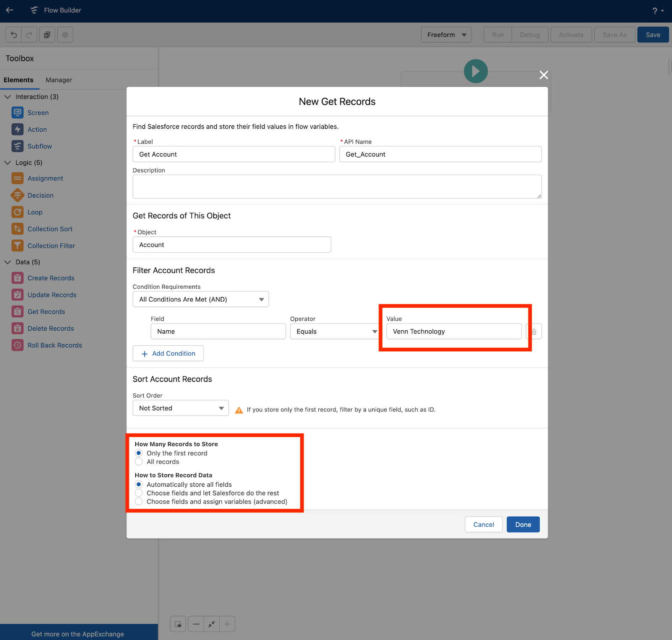This screenshot has height=640, width=672.
Task: Click the undo icon in the toolbar
Action: tap(13, 34)
